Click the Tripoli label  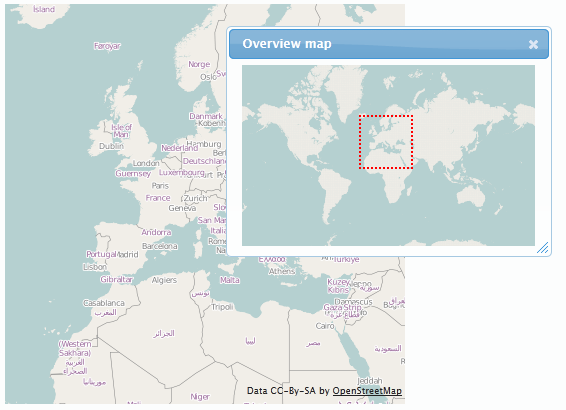[x=222, y=307]
